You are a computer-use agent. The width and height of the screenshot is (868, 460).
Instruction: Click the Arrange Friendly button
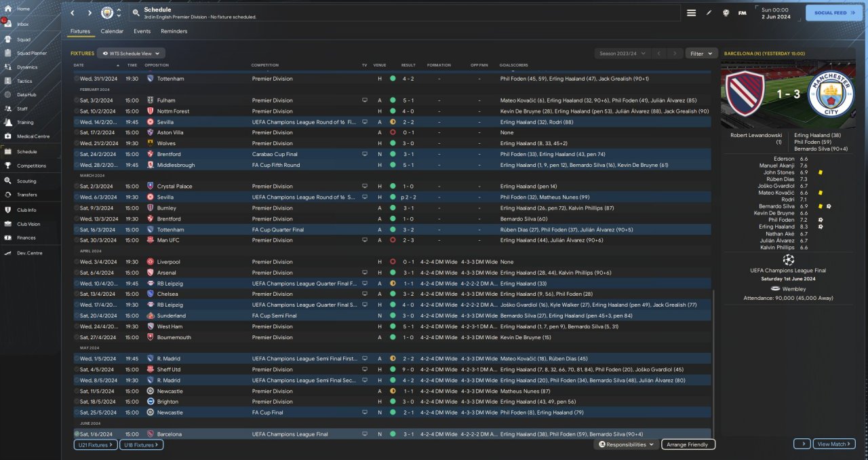(688, 444)
